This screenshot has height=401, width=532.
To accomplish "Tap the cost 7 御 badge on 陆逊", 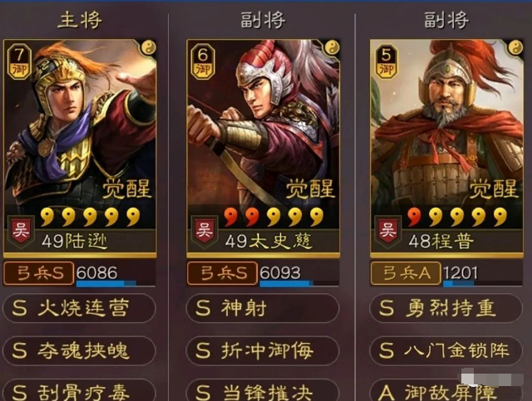I will pos(19,61).
